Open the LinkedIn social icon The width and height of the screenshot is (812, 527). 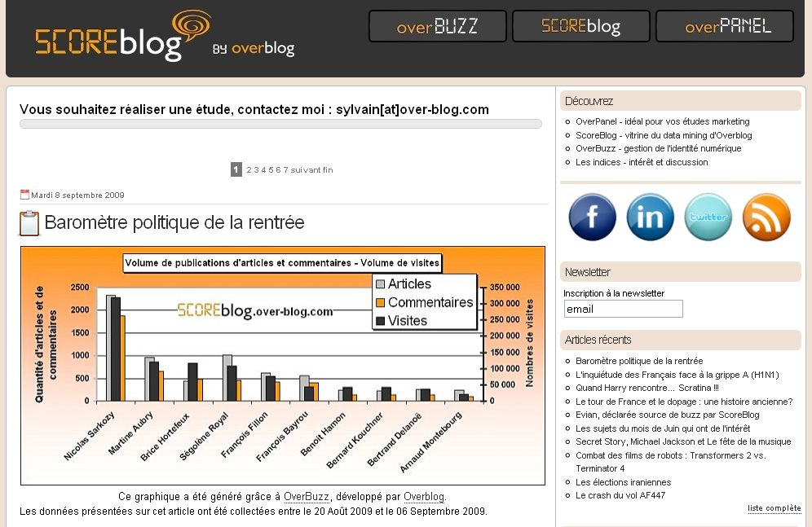(x=651, y=217)
